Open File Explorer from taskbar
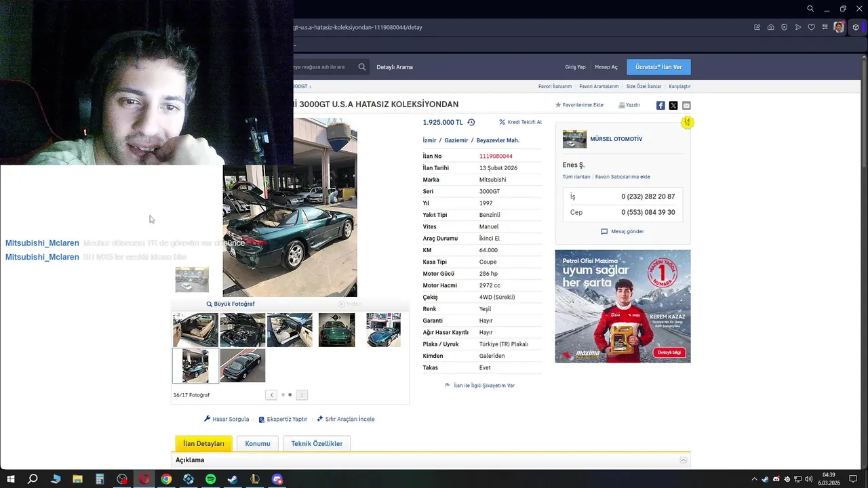Viewport: 868px width, 488px height. [77, 479]
